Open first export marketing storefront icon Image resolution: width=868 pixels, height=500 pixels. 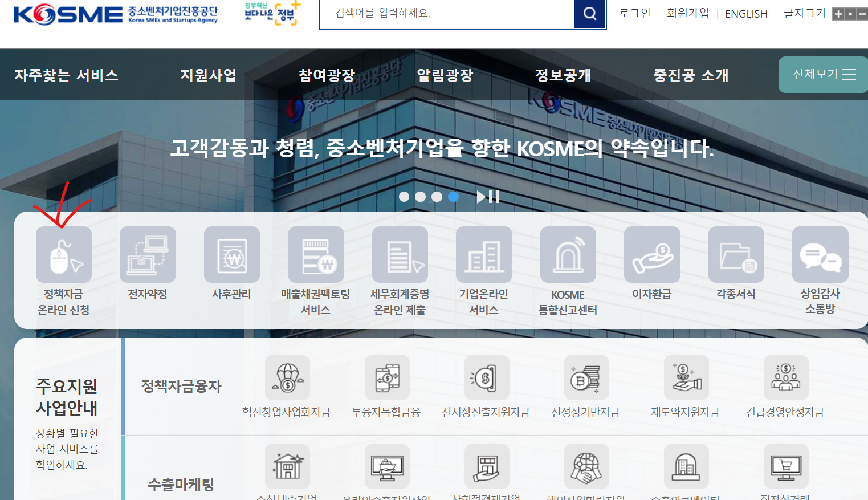click(287, 466)
